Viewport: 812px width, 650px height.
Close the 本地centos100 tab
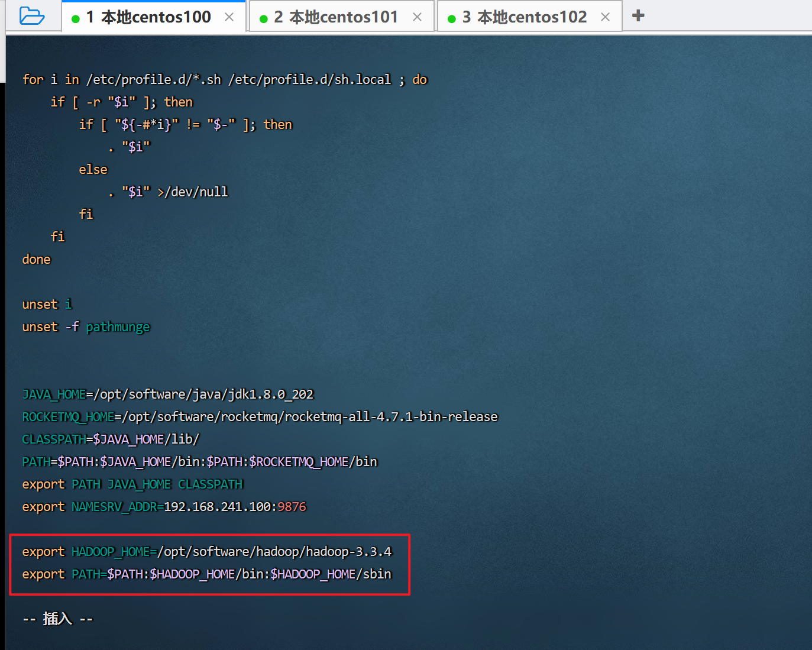click(x=229, y=17)
